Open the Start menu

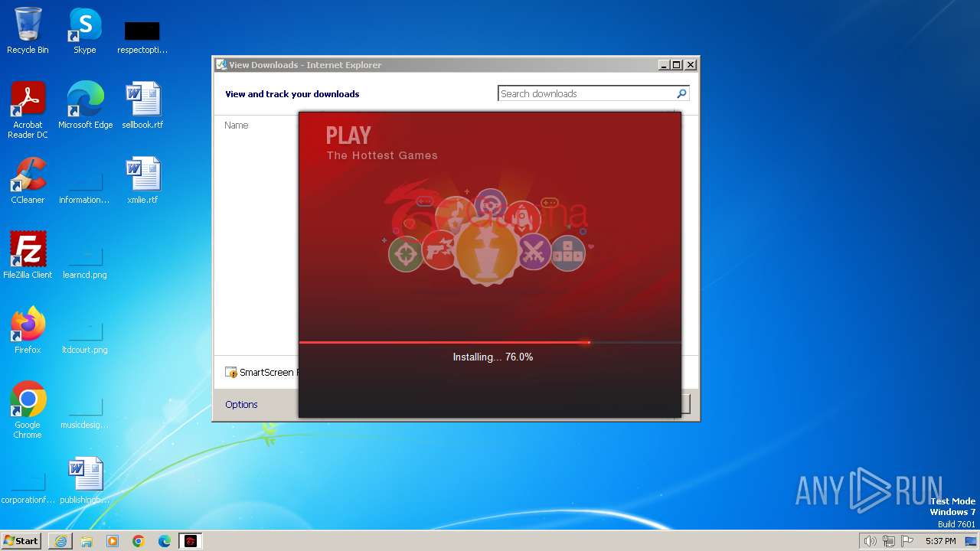click(21, 541)
